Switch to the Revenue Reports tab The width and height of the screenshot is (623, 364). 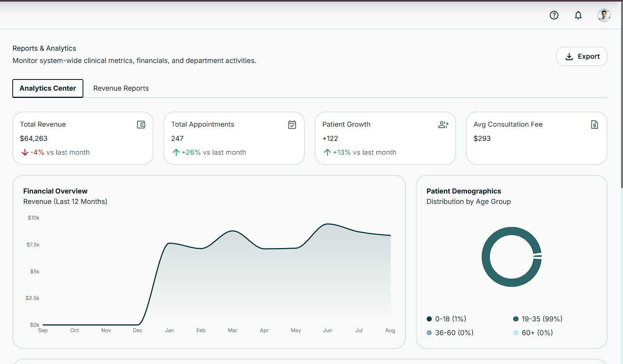(121, 88)
